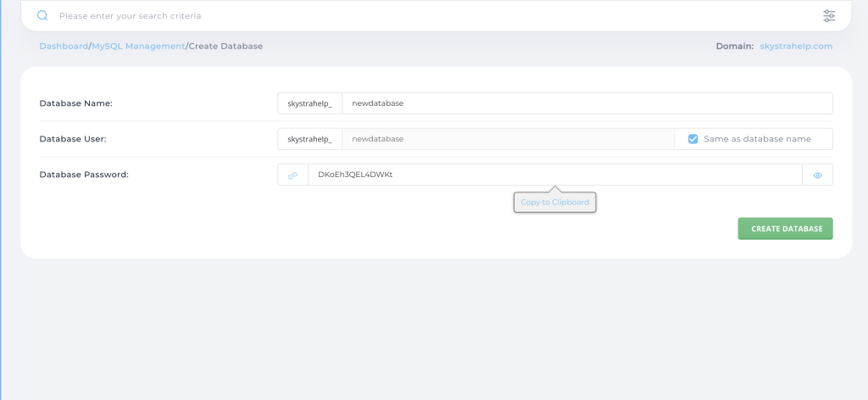Screen dimensions: 868x400
Task: Focus the search criteria input field
Action: tap(424, 15)
